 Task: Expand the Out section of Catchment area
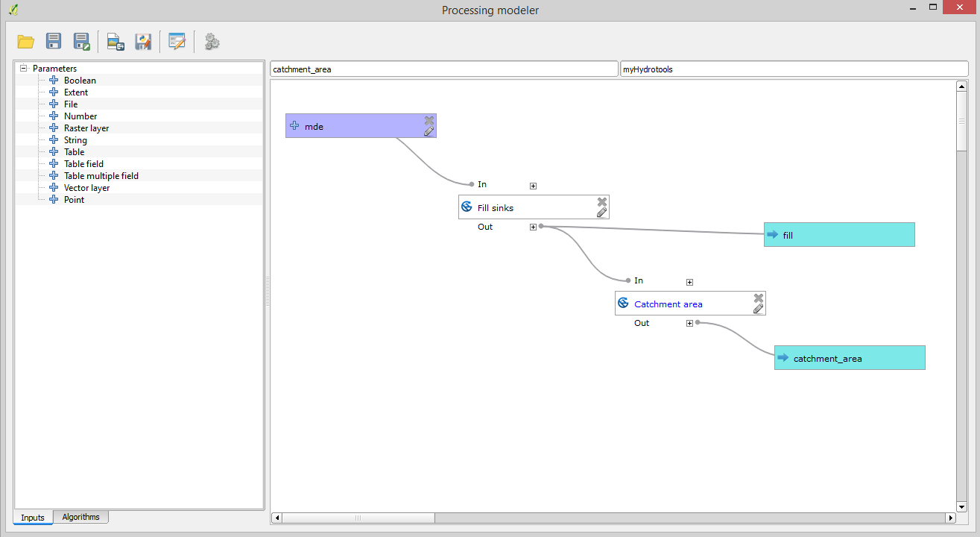point(689,324)
